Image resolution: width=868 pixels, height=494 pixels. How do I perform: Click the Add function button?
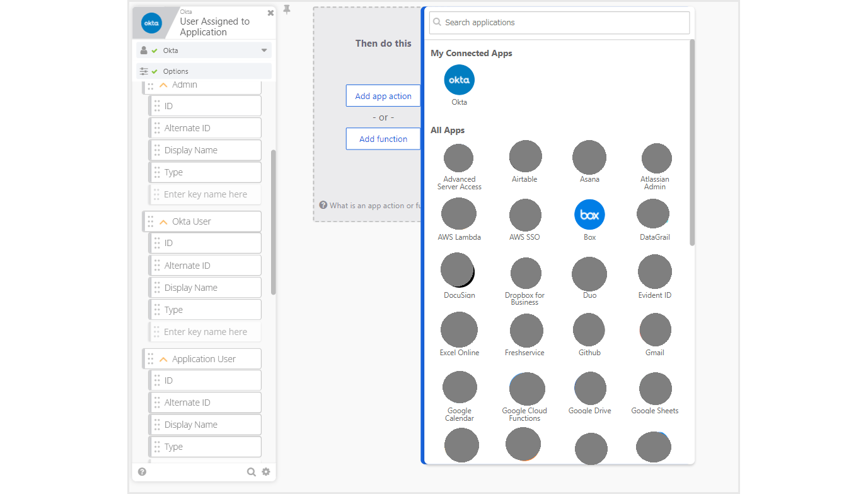click(x=383, y=139)
